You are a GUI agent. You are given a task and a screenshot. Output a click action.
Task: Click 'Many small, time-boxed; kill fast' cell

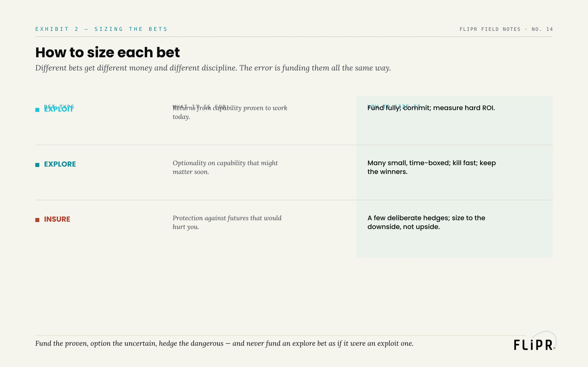(x=431, y=167)
